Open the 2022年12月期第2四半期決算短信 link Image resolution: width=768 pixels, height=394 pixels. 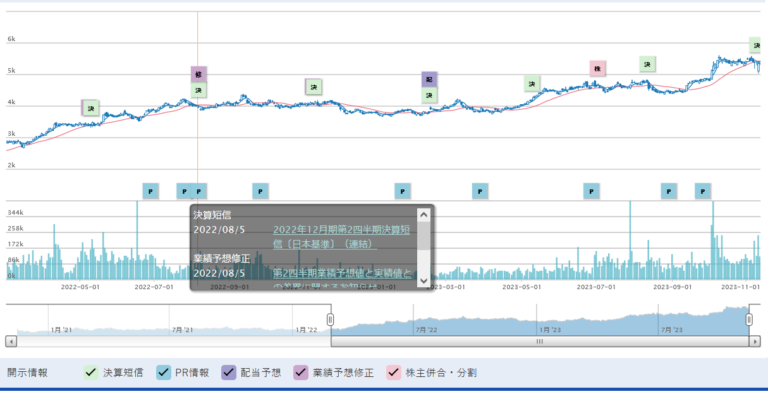(341, 237)
